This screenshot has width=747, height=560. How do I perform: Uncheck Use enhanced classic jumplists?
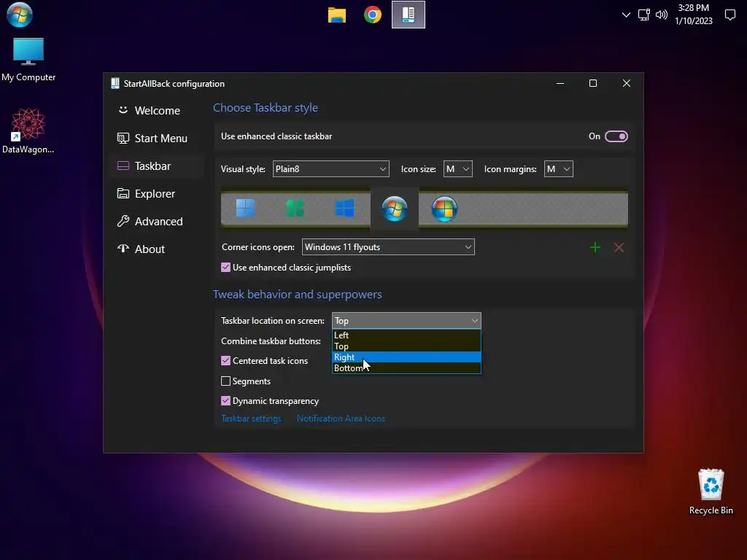click(226, 268)
